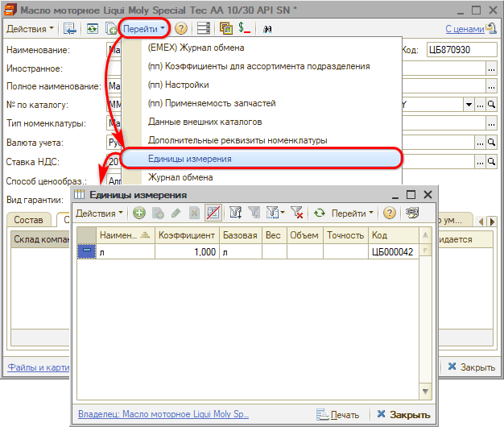Open the Действия dropdown in main window
The height and width of the screenshot is (427, 504).
click(x=30, y=28)
